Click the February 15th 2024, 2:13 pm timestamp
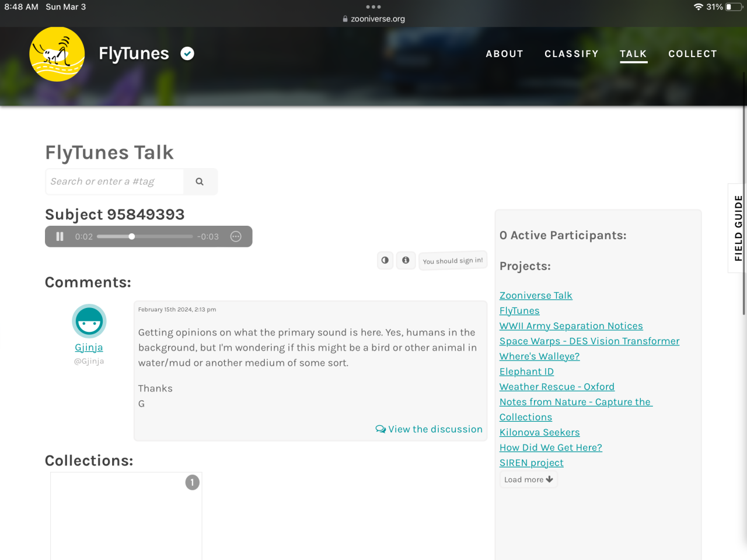Viewport: 747px width, 560px height. [x=177, y=310]
